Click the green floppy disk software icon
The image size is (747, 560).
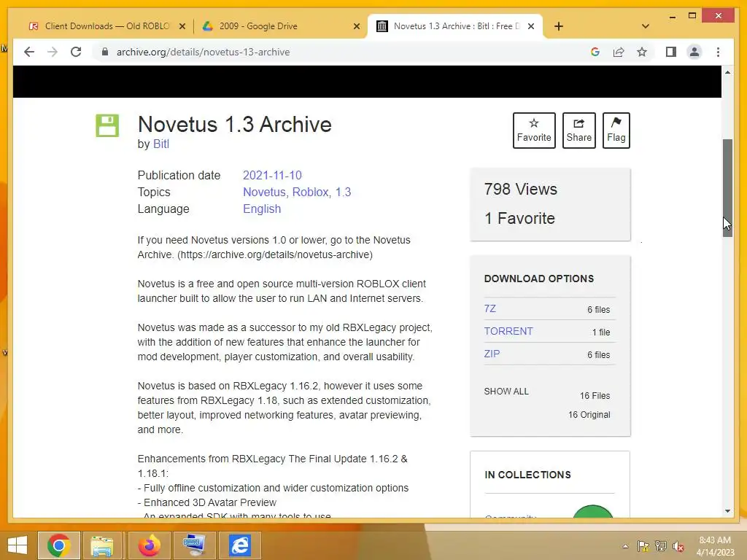pos(107,125)
